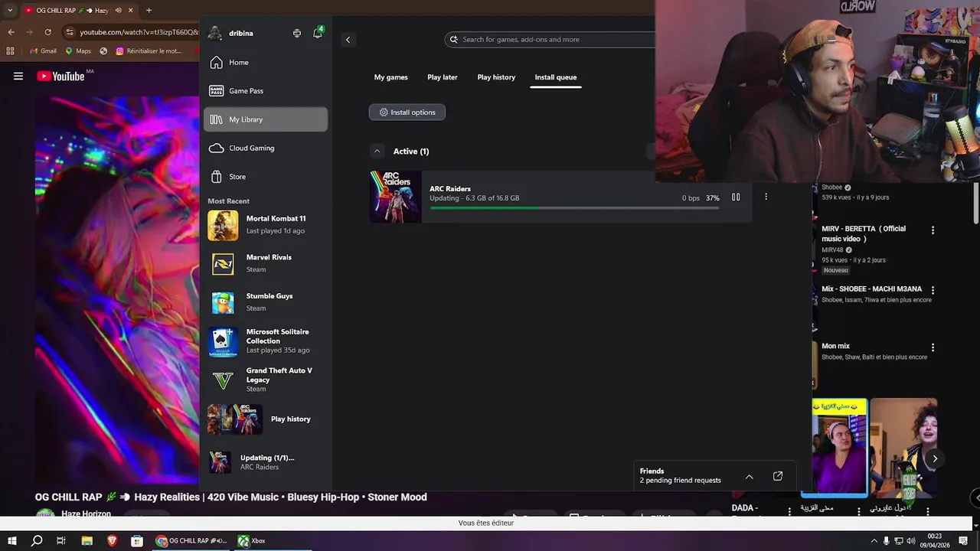Screen dimensions: 980x551
Task: Switch to Play later tab
Action: click(443, 77)
